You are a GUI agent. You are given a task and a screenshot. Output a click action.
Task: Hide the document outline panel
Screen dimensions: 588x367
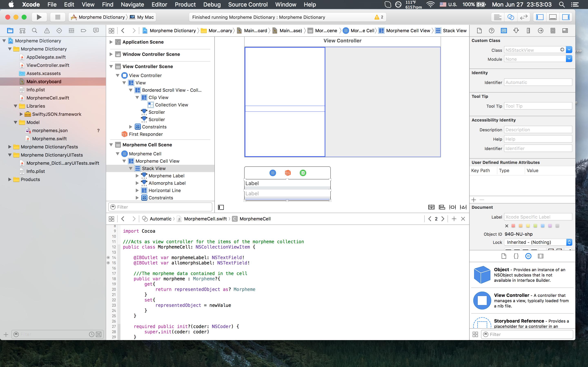tap(221, 207)
